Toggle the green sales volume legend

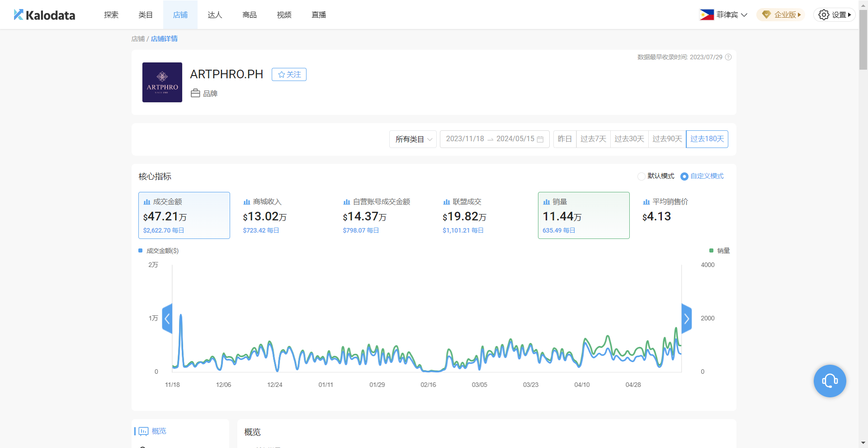(x=719, y=251)
